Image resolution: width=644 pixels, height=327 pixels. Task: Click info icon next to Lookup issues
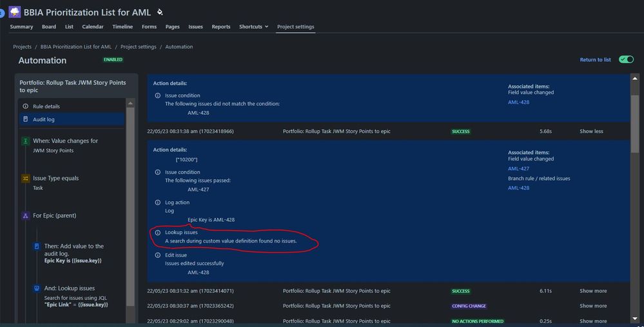tap(157, 233)
